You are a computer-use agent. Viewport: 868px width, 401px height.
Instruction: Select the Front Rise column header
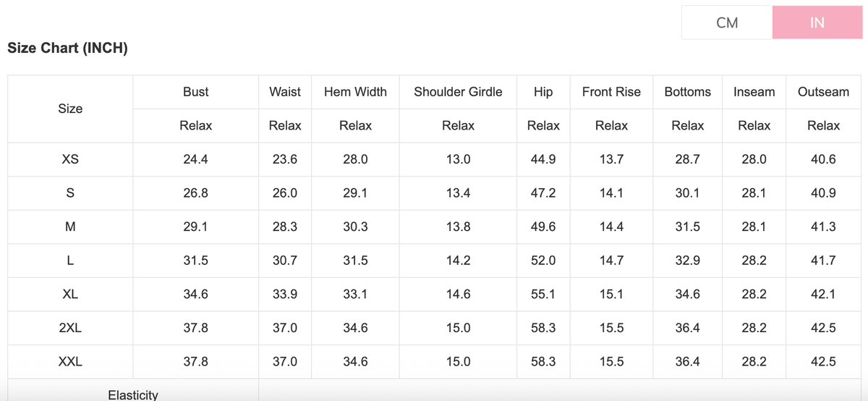(611, 92)
